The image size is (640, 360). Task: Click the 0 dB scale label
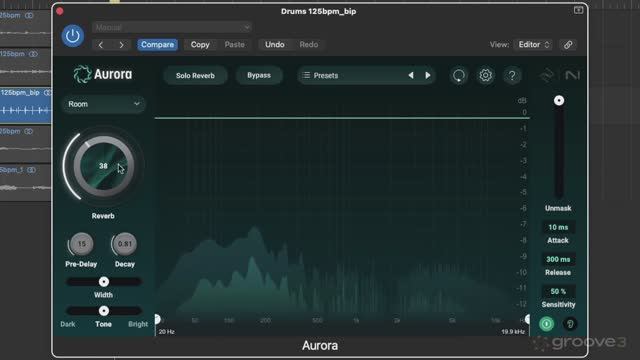[x=524, y=113]
